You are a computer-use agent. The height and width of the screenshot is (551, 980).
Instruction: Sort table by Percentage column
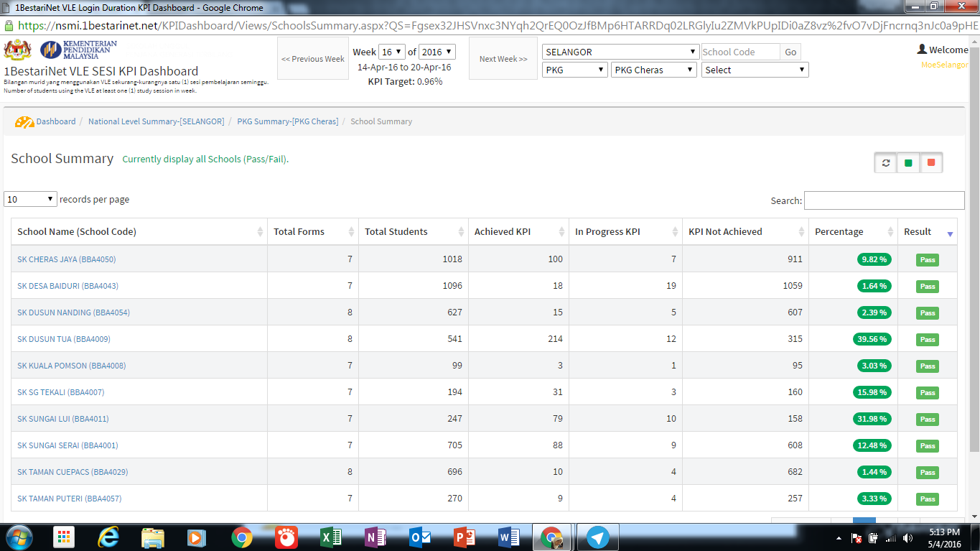point(854,231)
